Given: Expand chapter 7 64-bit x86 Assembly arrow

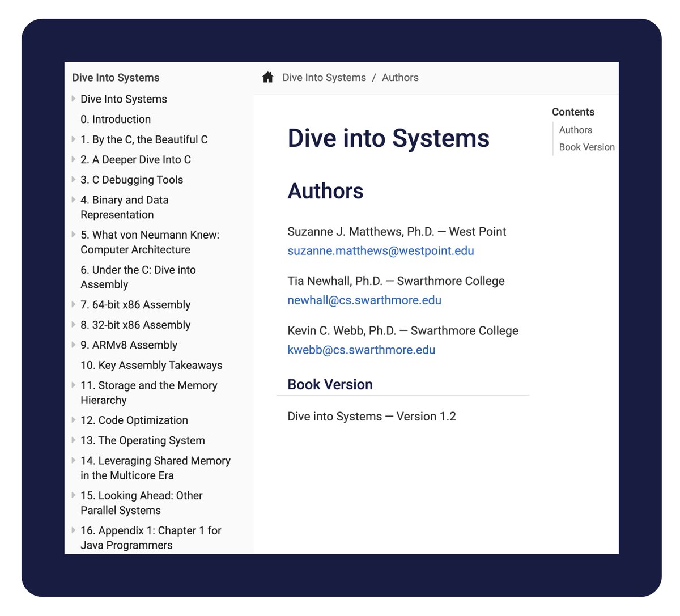Looking at the screenshot, I should pos(74,304).
